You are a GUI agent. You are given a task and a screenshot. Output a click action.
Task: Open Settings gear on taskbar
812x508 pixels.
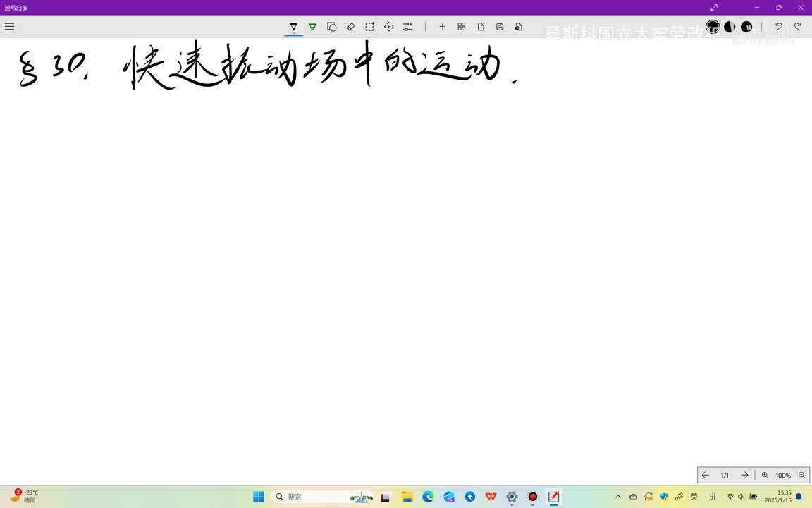click(512, 497)
